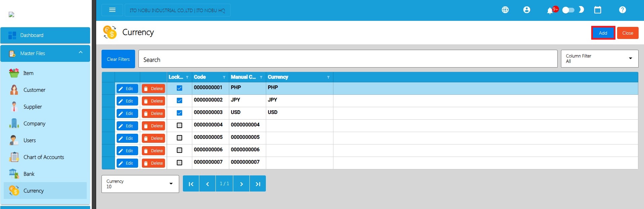Click the help question mark icon

click(x=622, y=10)
